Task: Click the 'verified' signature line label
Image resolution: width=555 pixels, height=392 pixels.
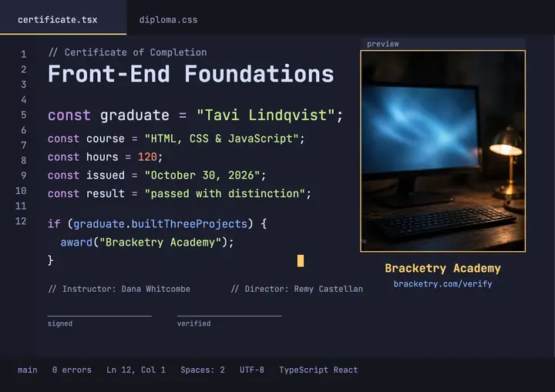Action: tap(194, 323)
